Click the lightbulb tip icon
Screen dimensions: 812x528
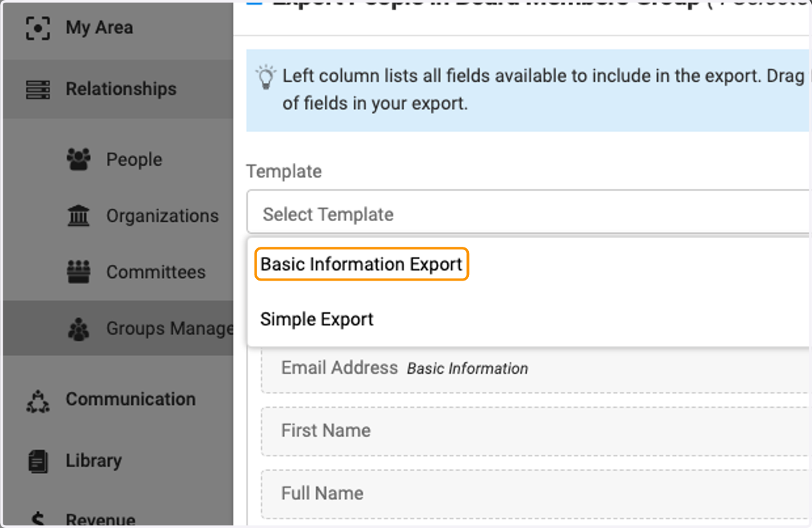click(x=266, y=78)
